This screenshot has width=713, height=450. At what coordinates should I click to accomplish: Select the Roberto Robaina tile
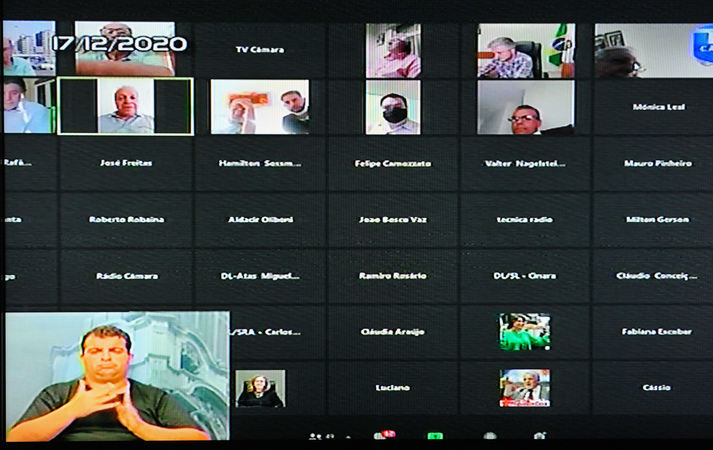pos(126,220)
